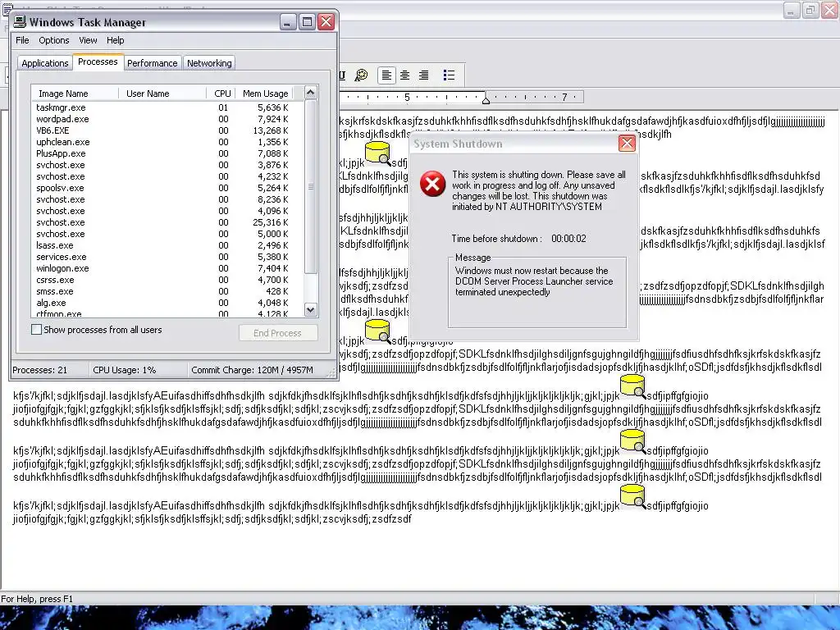Image resolution: width=840 pixels, height=630 pixels.
Task: Select the smss.exe process
Action: pyautogui.click(x=162, y=291)
